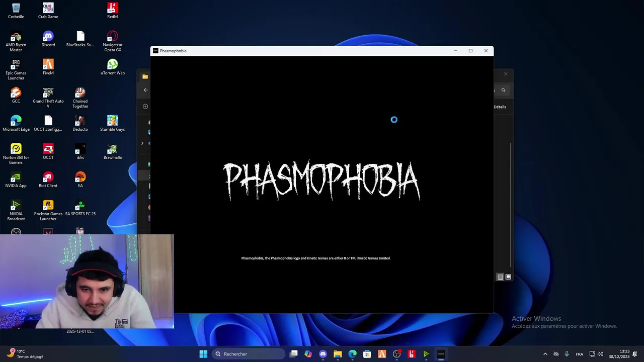
Task: Click the search icon in File Explorer
Action: tap(503, 90)
